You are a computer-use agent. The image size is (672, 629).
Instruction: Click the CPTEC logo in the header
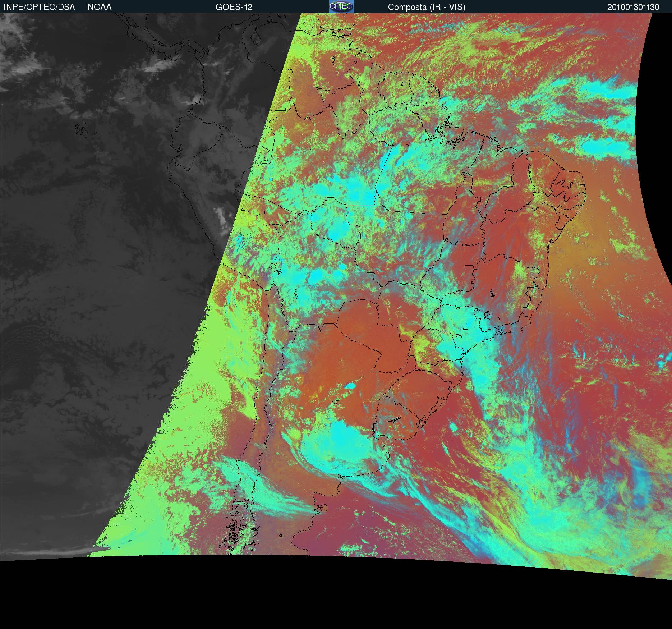pos(341,6)
